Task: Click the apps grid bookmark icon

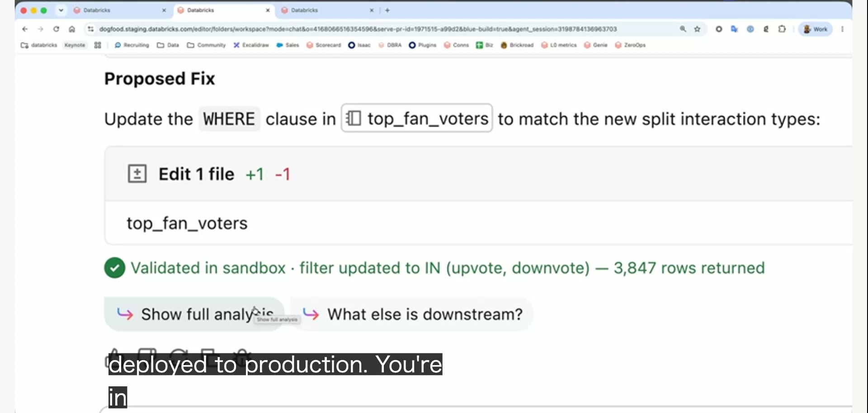Action: (98, 45)
